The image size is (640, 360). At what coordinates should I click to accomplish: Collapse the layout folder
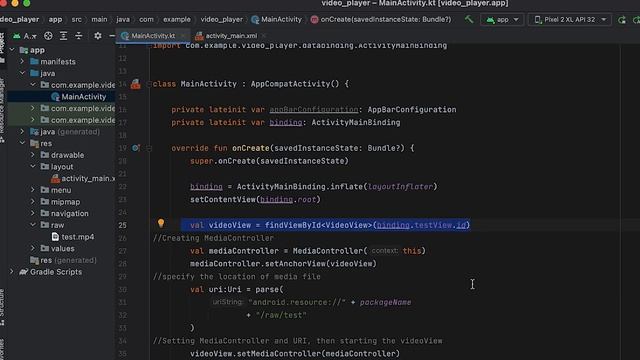[33, 167]
